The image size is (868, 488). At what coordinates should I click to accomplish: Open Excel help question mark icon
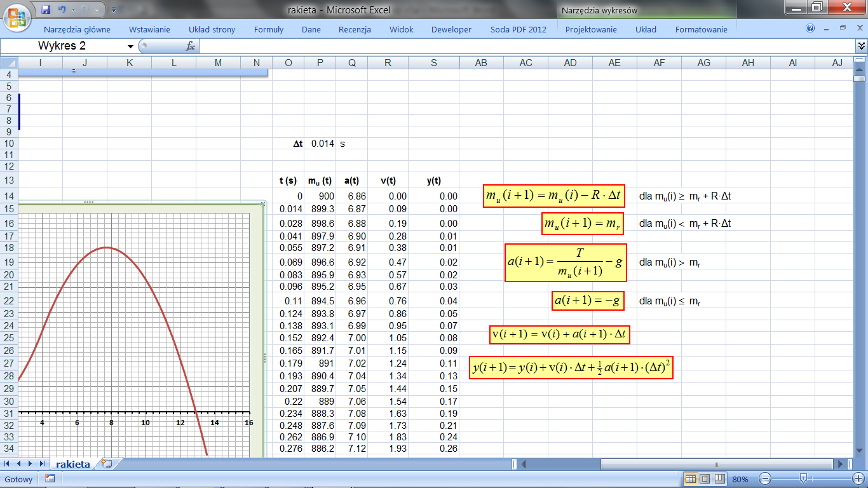point(810,29)
